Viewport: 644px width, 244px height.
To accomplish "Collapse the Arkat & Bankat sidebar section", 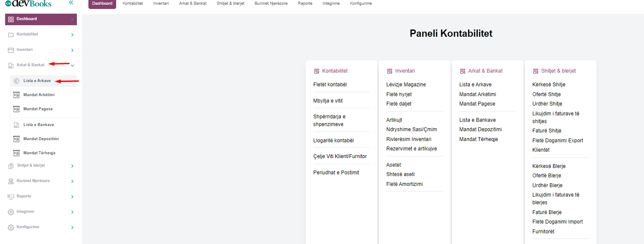I will [73, 65].
